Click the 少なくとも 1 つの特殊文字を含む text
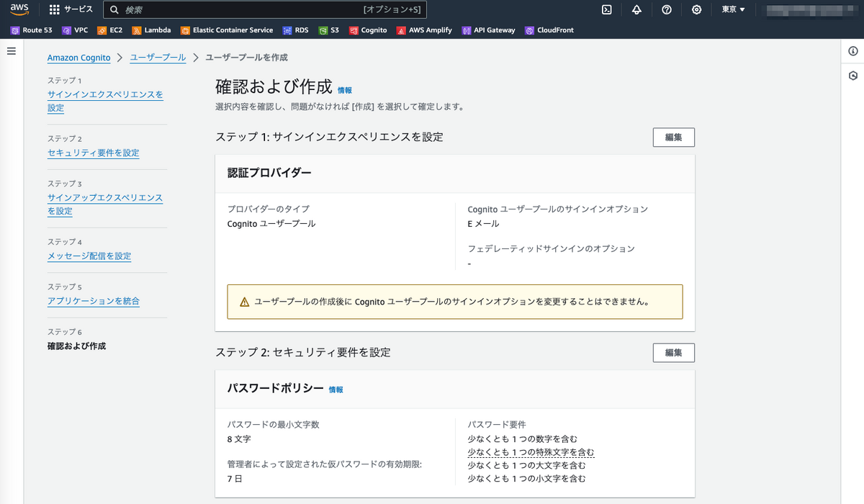 point(531,452)
